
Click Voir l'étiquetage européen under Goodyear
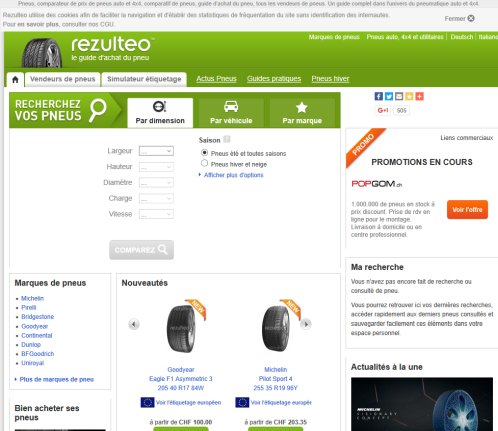(188, 403)
